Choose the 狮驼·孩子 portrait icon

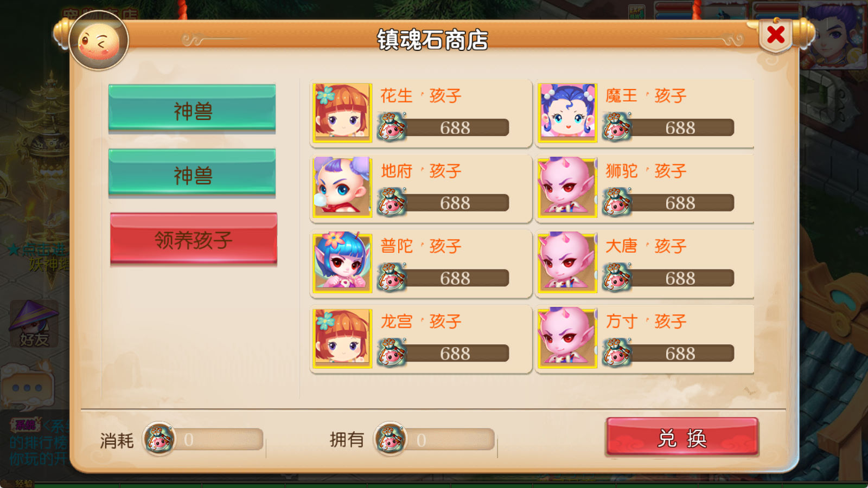[x=568, y=188]
